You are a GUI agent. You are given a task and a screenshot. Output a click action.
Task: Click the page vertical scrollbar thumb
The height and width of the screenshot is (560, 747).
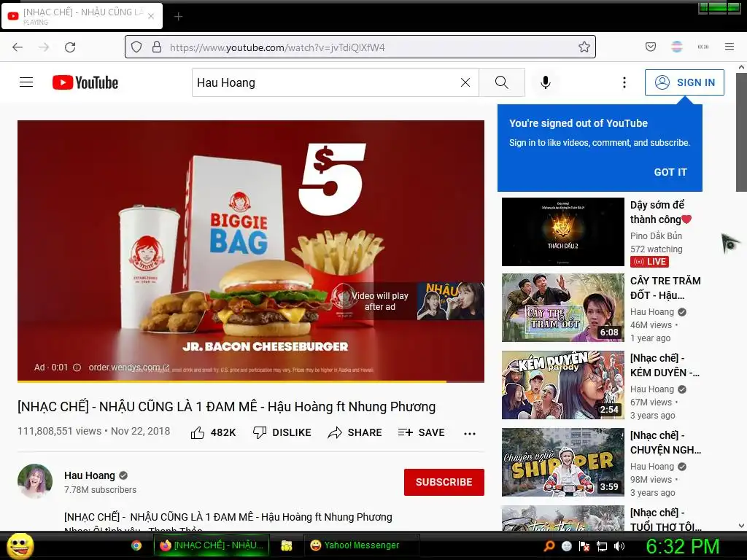(741, 132)
